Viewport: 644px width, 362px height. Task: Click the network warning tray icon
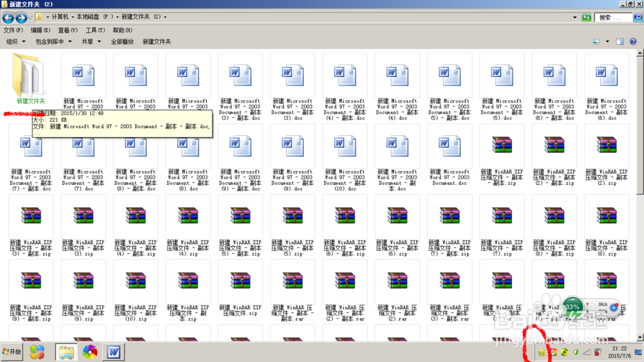542,352
